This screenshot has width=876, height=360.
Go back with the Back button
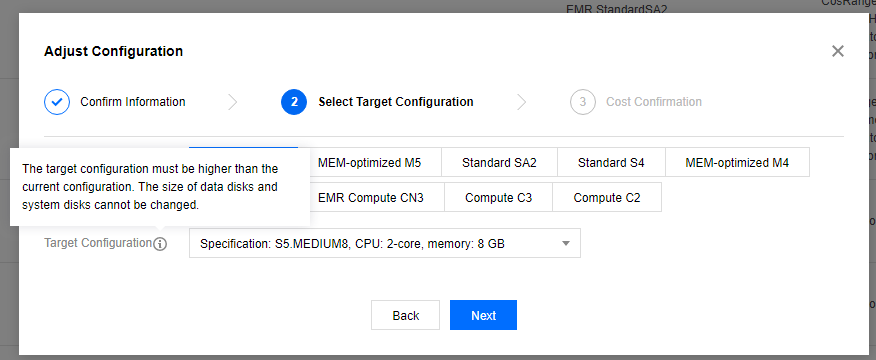[x=406, y=315]
